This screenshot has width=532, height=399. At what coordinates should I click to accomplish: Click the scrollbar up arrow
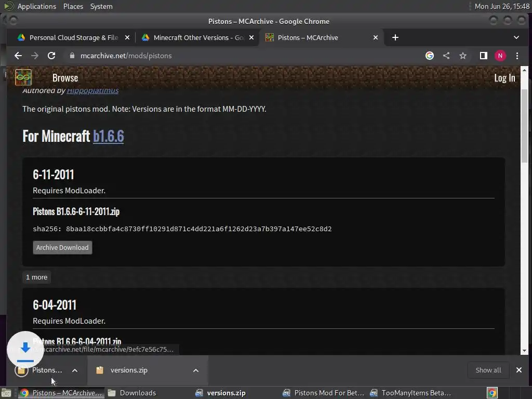(x=524, y=70)
